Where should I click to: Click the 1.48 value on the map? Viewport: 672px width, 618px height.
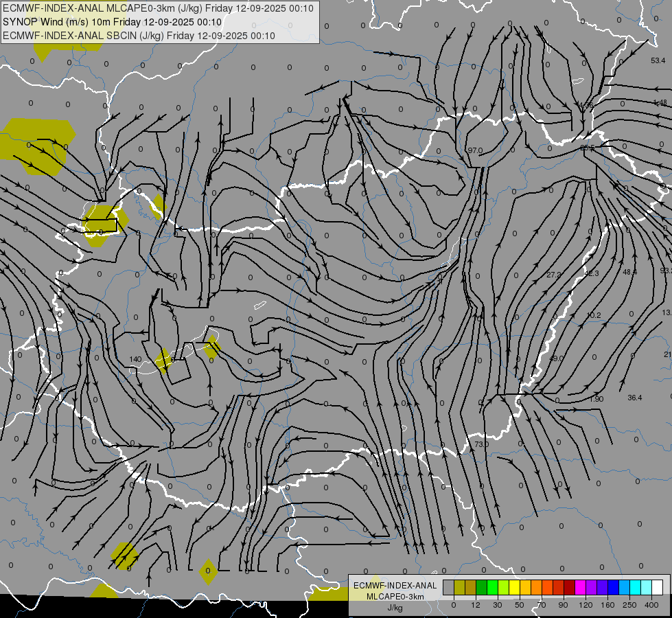[660, 102]
